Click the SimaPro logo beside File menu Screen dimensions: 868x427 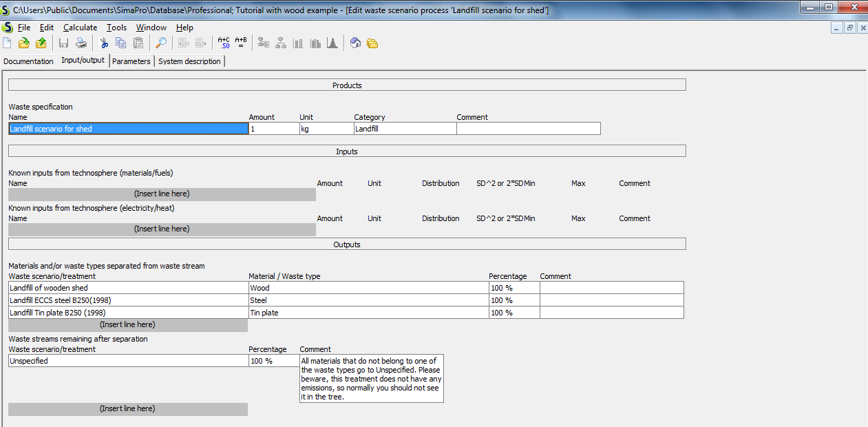coord(7,28)
